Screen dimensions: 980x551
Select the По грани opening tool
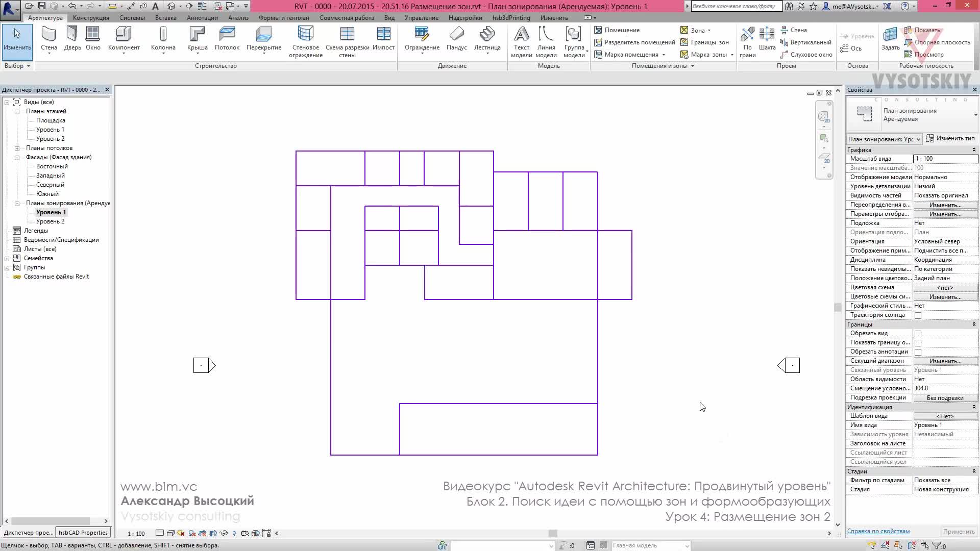coord(748,42)
